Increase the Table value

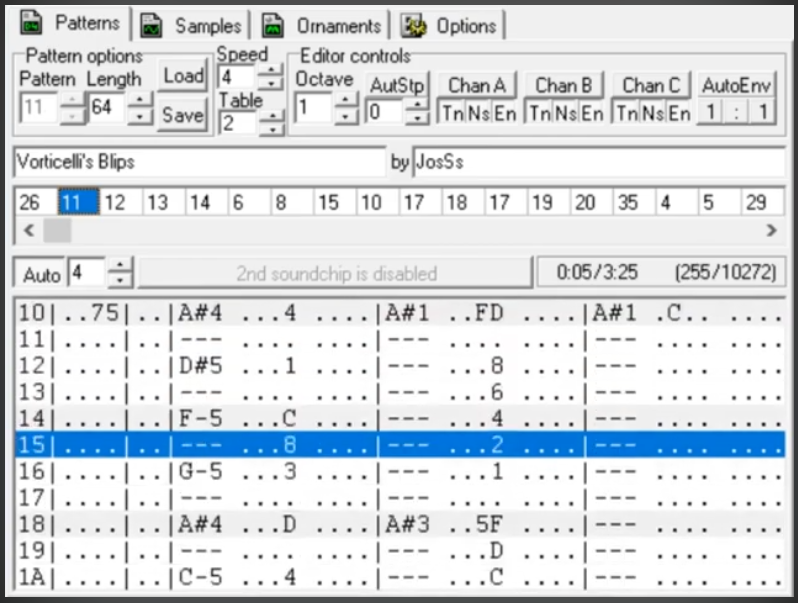click(273, 118)
